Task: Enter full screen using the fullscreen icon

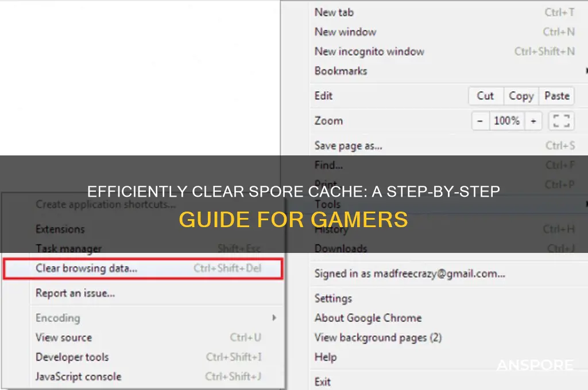Action: (561, 120)
